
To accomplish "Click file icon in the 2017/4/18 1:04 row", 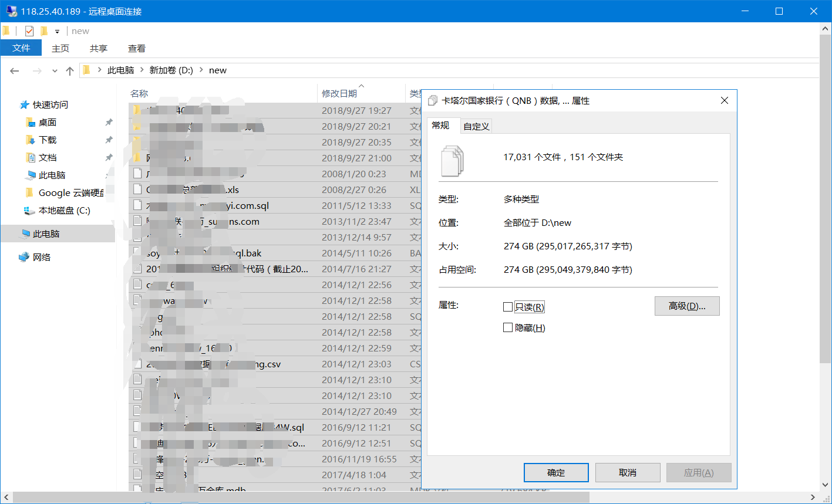I will pyautogui.click(x=137, y=475).
